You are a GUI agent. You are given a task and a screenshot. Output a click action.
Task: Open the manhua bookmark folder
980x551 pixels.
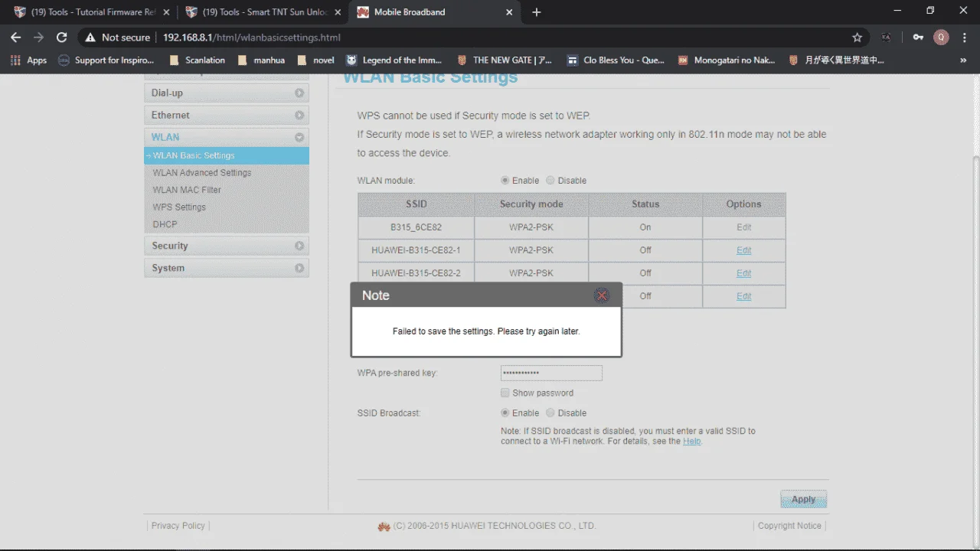tap(262, 60)
